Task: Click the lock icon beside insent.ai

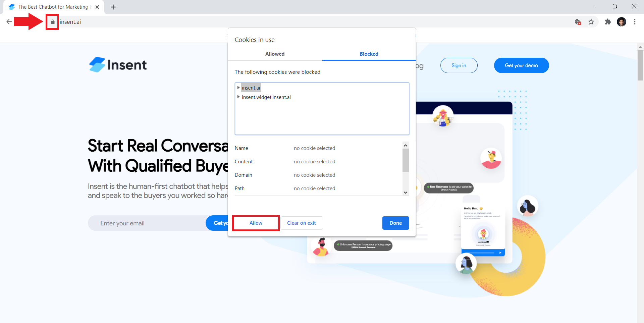Action: (x=53, y=22)
